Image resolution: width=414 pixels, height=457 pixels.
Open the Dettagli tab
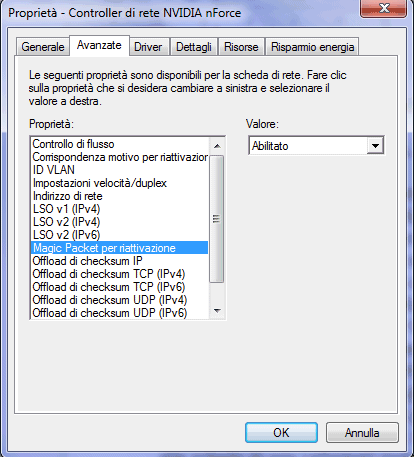194,47
